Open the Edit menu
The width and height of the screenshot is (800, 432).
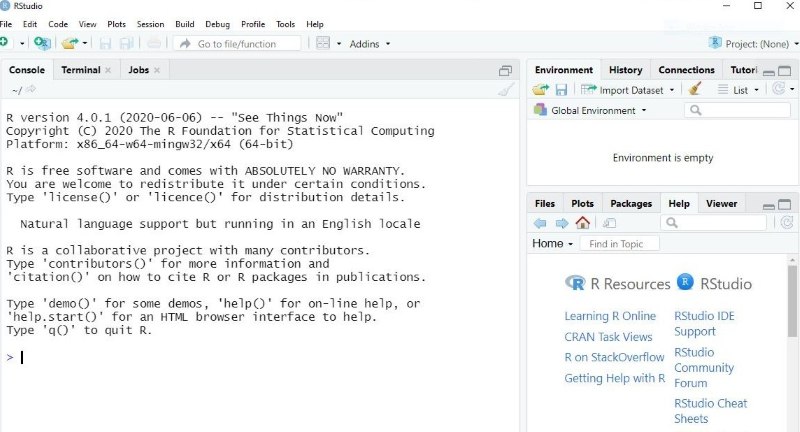pyautogui.click(x=30, y=24)
